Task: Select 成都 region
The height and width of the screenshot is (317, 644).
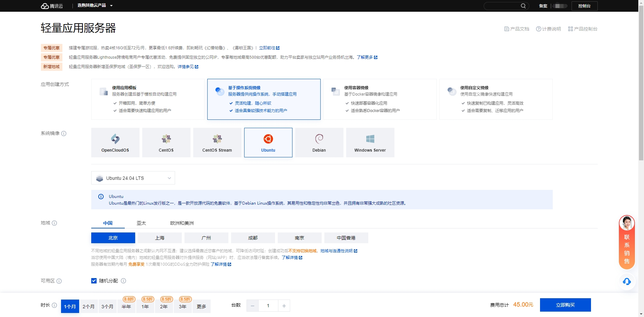Action: tap(253, 238)
